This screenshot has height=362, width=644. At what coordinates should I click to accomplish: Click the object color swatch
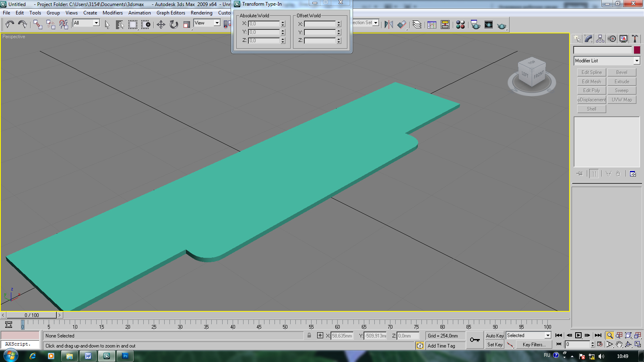[637, 50]
